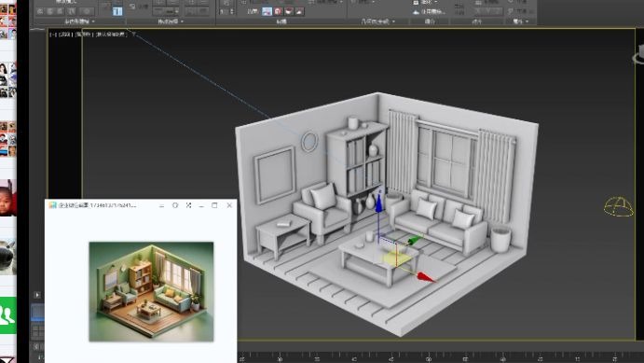
Task: Open the default shading viewport label menu
Action: pyautogui.click(x=110, y=35)
